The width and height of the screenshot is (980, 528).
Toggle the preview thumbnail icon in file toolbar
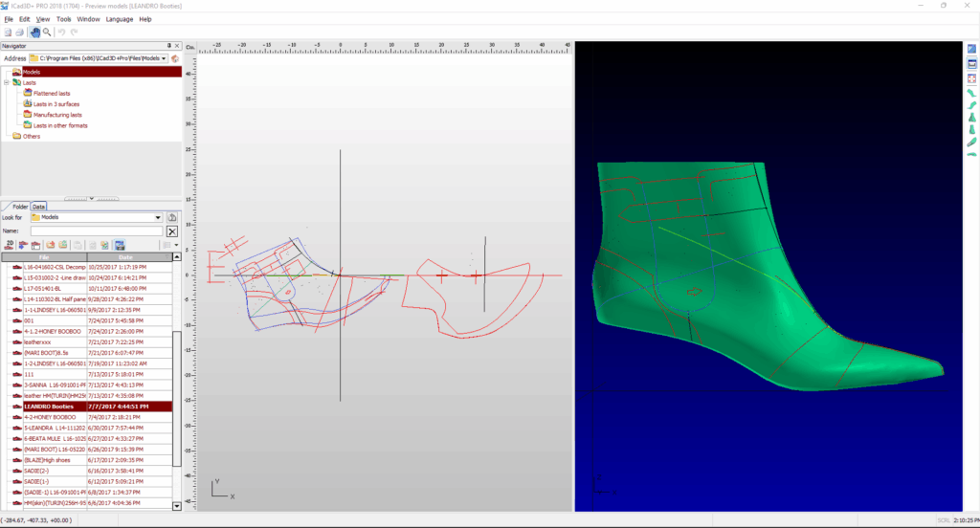point(120,245)
